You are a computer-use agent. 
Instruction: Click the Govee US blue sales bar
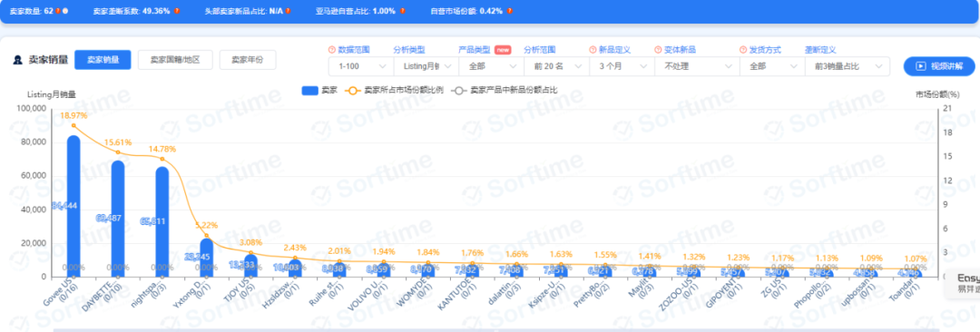coord(73,206)
